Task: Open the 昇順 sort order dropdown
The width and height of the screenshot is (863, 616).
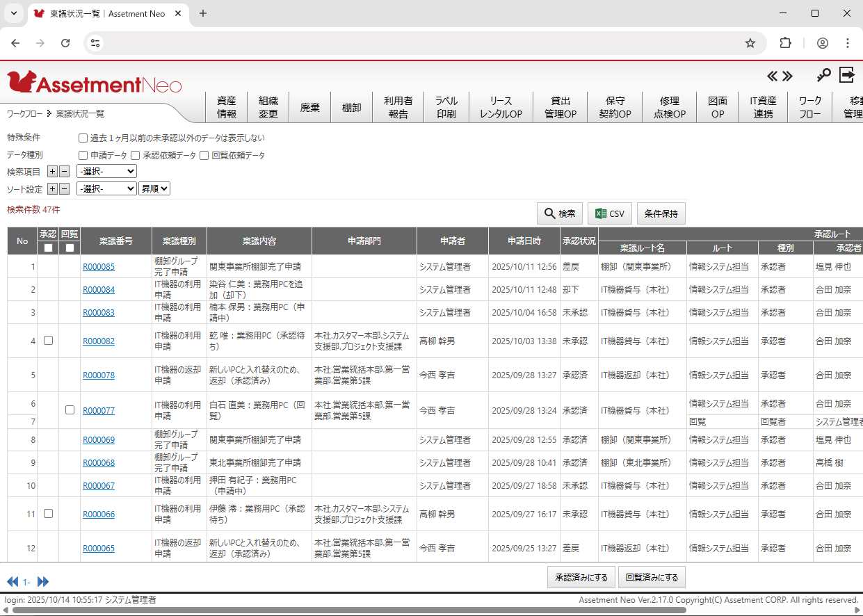Action: click(x=154, y=188)
